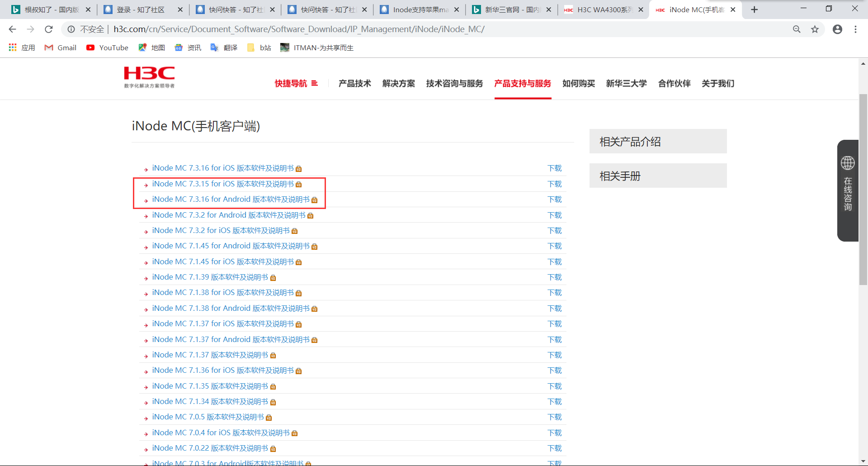Click 下载 for iNode MC 7.0.4 for iOS

pyautogui.click(x=555, y=433)
